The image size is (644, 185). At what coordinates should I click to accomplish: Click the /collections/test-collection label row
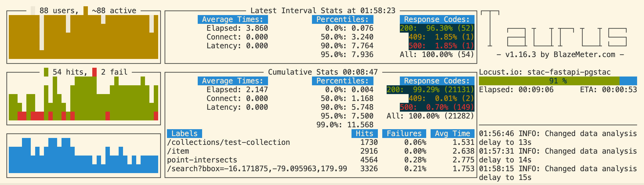[228, 142]
